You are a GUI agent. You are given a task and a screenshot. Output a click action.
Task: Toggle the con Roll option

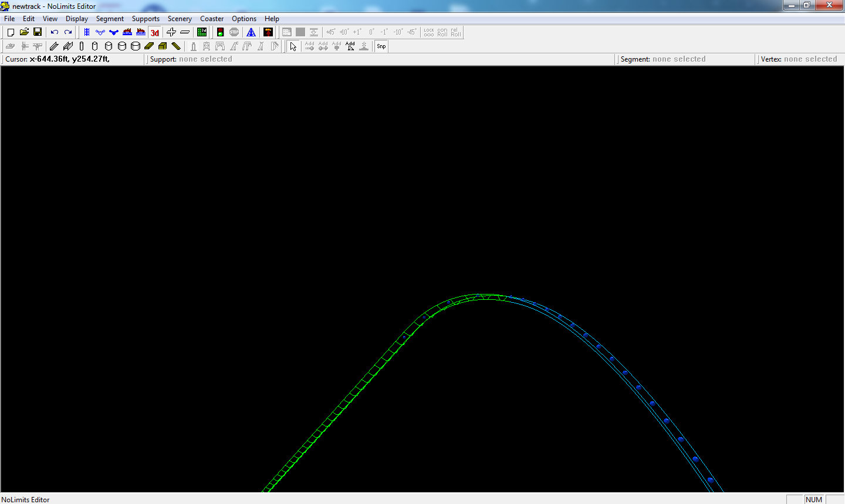pos(442,32)
